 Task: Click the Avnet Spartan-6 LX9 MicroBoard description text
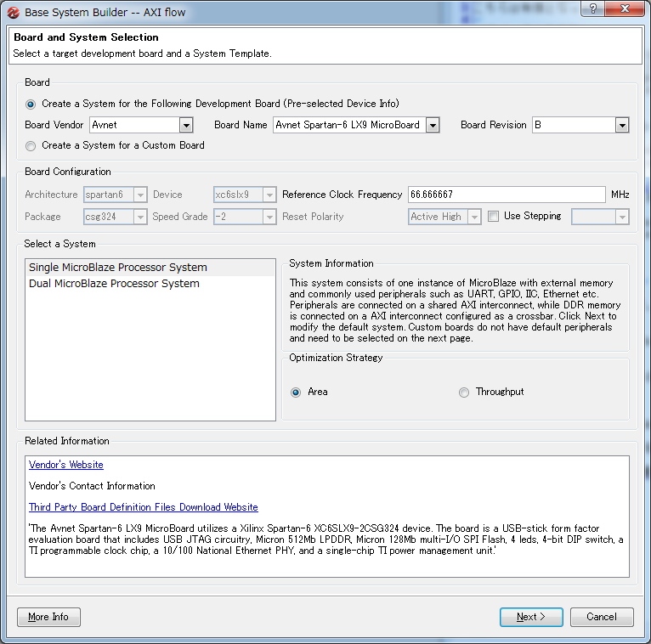(x=325, y=539)
